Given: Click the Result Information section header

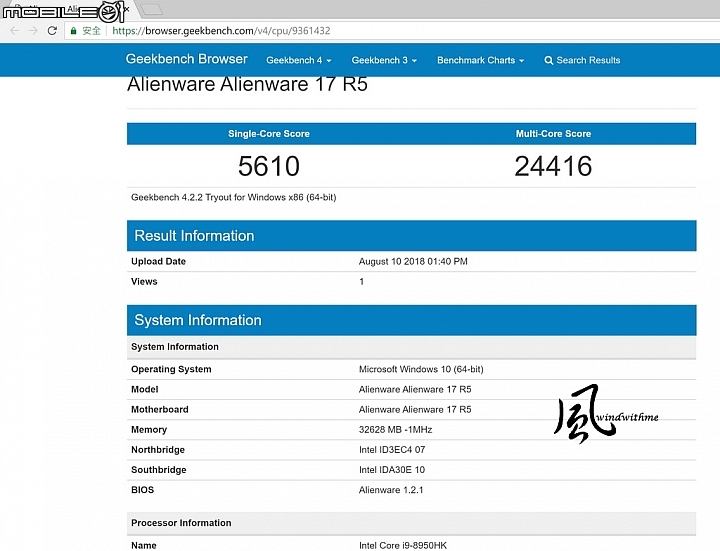Looking at the screenshot, I should 411,236.
